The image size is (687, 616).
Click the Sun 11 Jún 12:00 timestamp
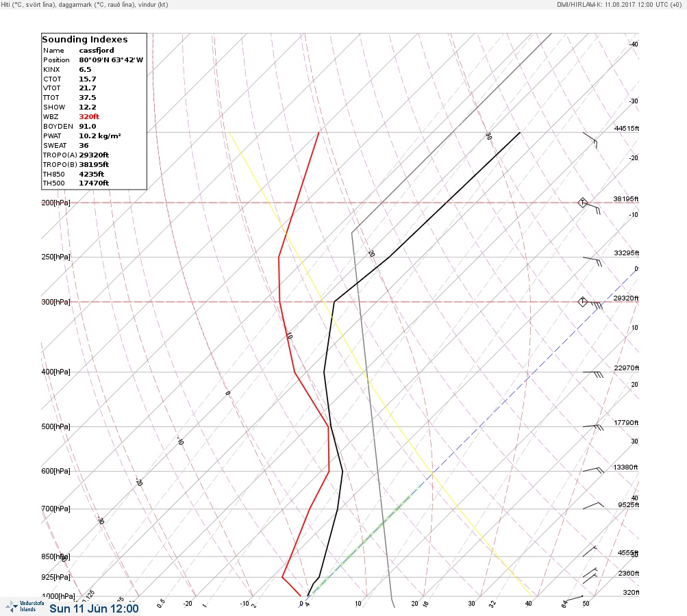point(94,608)
